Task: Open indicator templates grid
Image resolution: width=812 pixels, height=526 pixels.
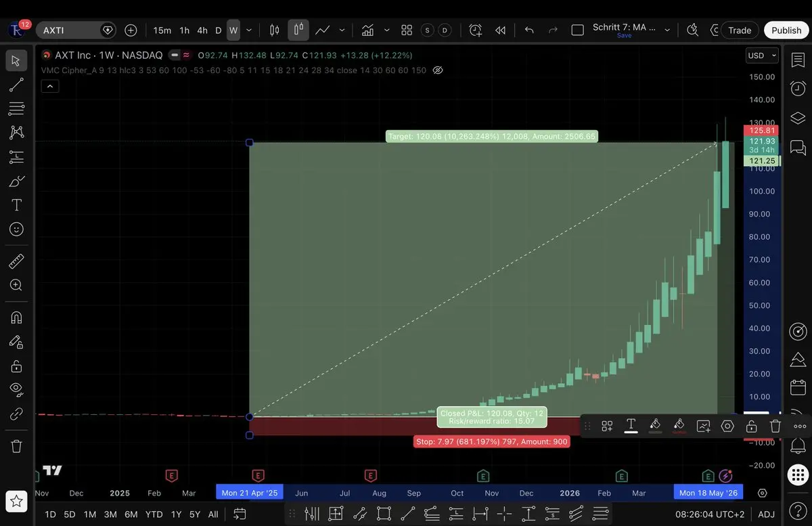Action: 407,30
